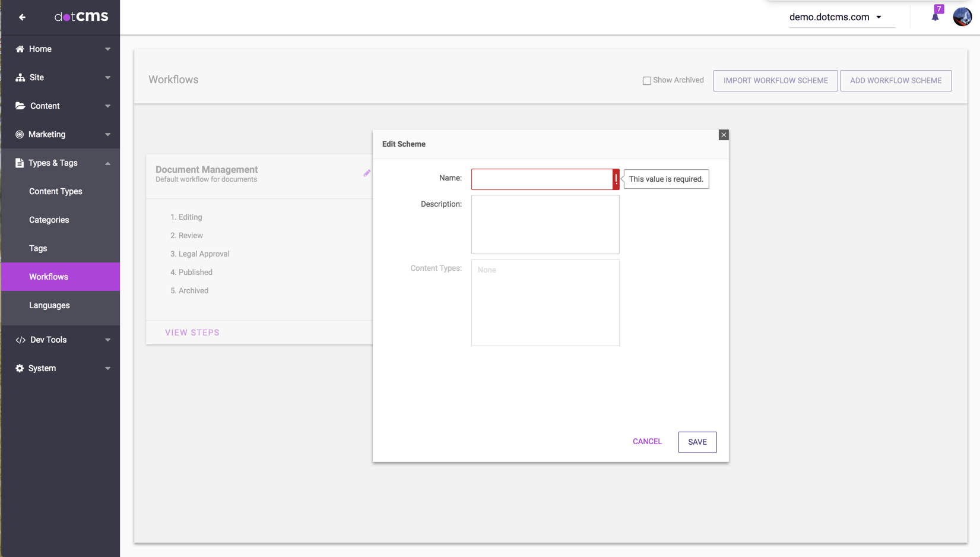Click the Home house icon in sidebar
The image size is (980, 557).
click(x=20, y=49)
